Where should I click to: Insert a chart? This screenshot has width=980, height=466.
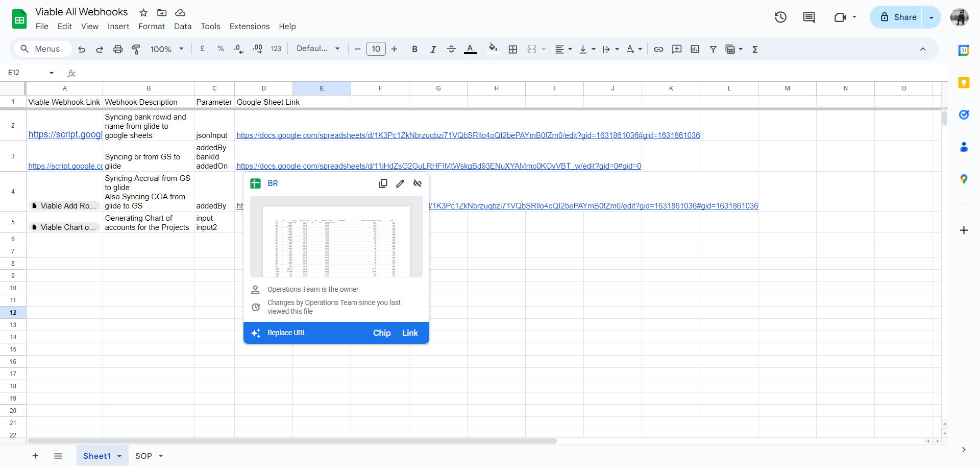(695, 49)
